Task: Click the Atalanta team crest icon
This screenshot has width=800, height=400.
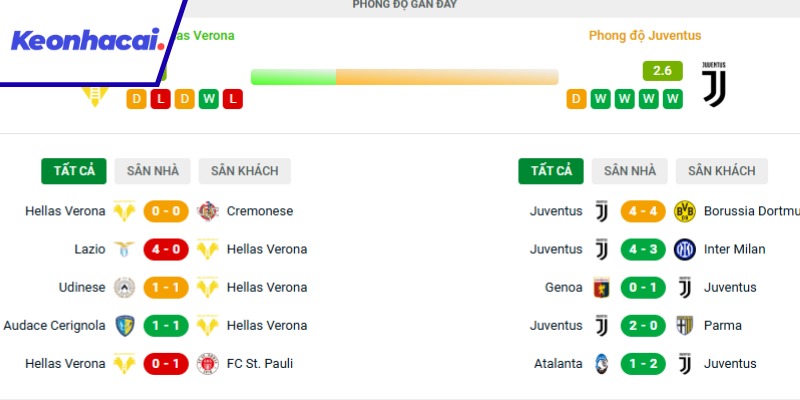Action: [x=601, y=363]
